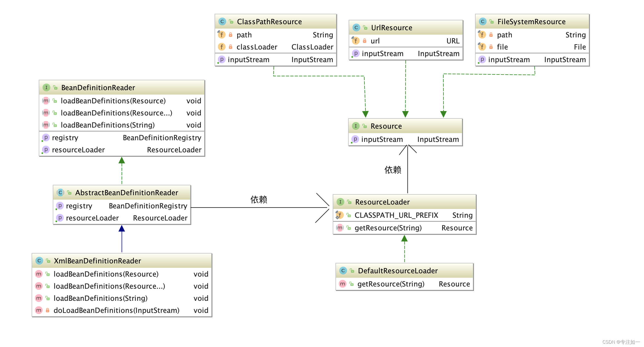Viewport: 644px width, 347px height.
Task: Click the 依赖 label beside the vertical arrow
Action: 393,170
